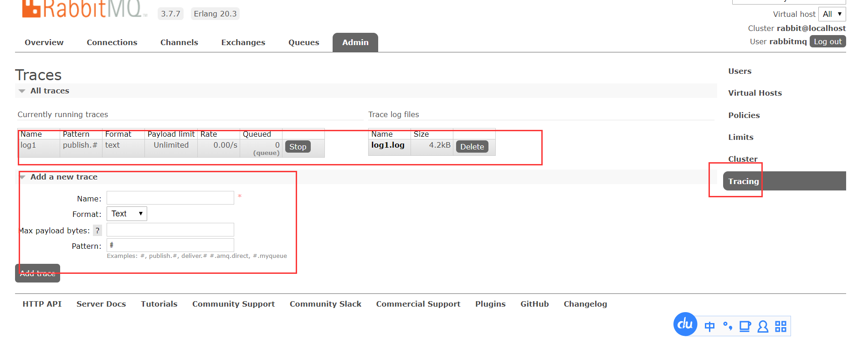Click the Pattern input field
Screen dimensions: 868x339
(170, 245)
